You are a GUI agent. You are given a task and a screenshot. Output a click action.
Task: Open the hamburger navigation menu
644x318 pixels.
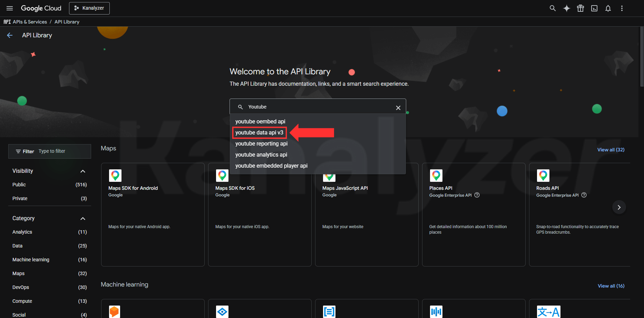coord(10,8)
